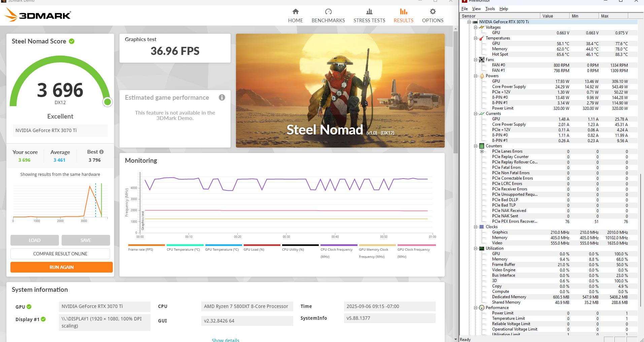The image size is (644, 342).
Task: Toggle CPU Temperature legend series
Action: click(x=185, y=248)
